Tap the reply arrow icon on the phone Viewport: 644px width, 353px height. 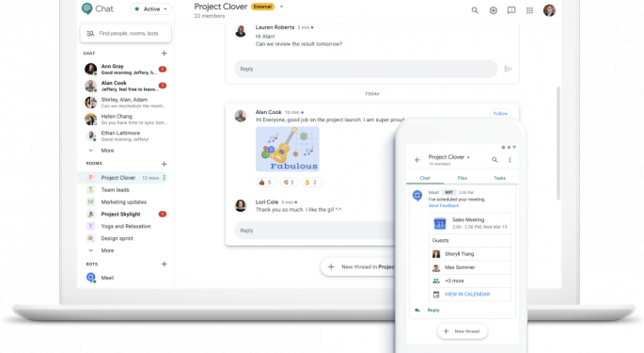[417, 311]
